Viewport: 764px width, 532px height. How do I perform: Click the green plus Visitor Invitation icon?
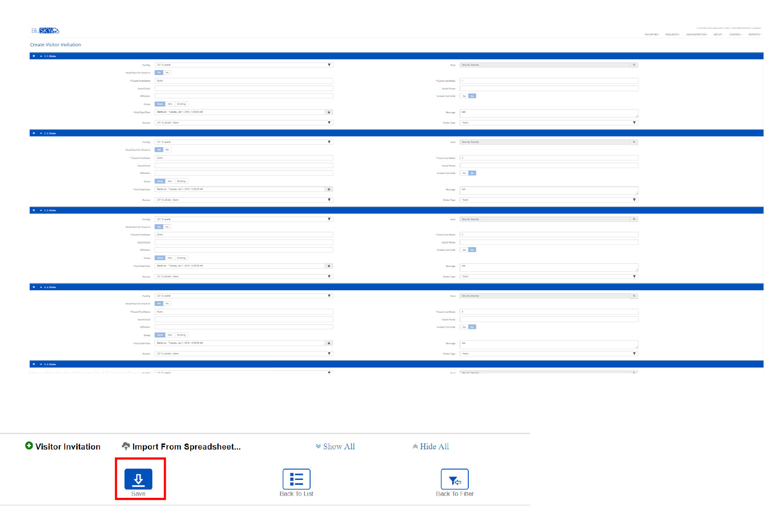click(x=29, y=446)
